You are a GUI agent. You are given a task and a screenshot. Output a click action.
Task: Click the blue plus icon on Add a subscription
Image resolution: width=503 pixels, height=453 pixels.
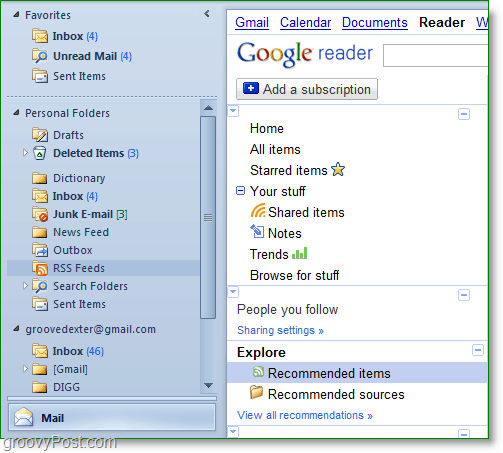(251, 88)
